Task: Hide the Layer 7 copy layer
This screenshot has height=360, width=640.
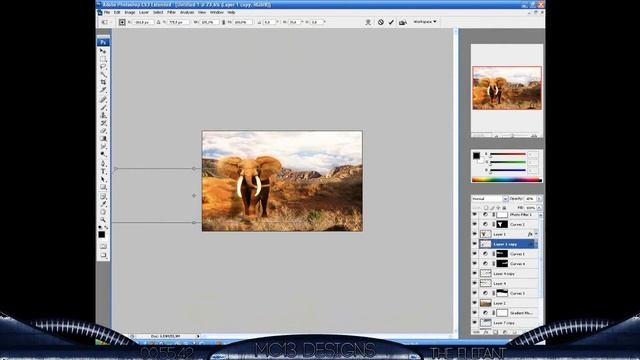Action: (x=475, y=322)
